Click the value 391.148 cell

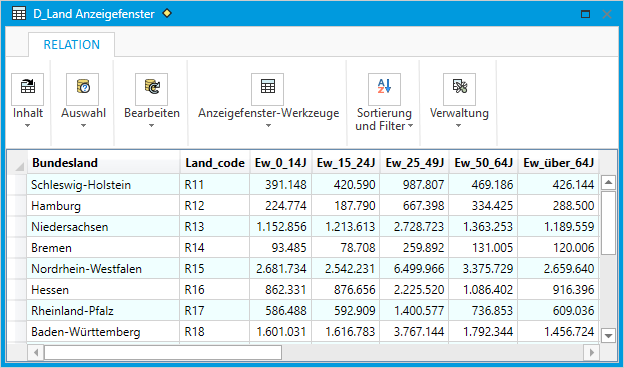[x=281, y=185]
